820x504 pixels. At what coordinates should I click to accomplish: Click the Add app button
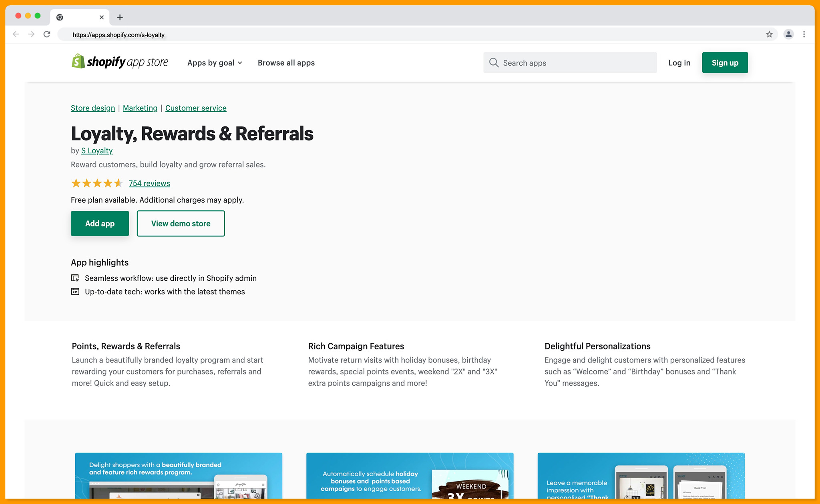[x=100, y=224]
